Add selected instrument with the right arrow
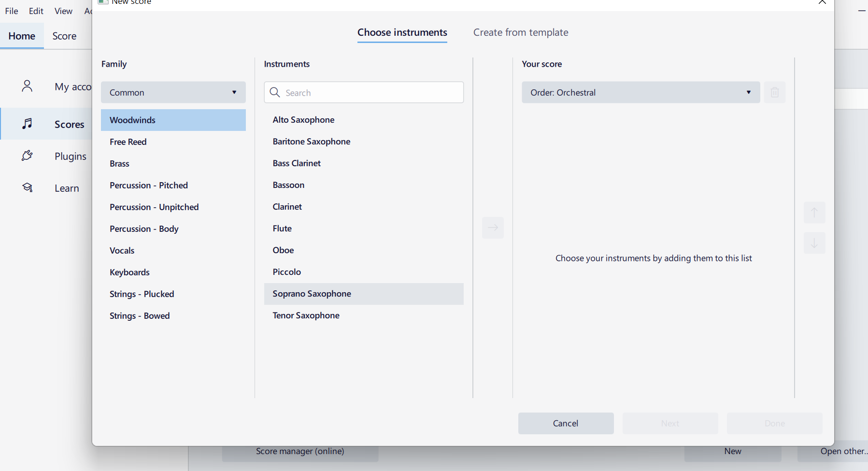 (x=493, y=228)
